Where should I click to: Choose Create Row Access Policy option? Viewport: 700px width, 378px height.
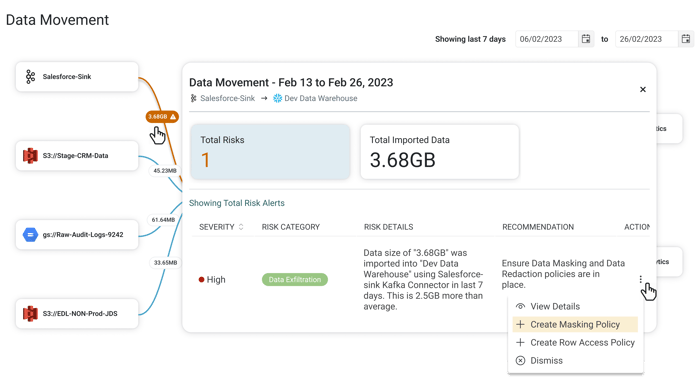(575, 342)
